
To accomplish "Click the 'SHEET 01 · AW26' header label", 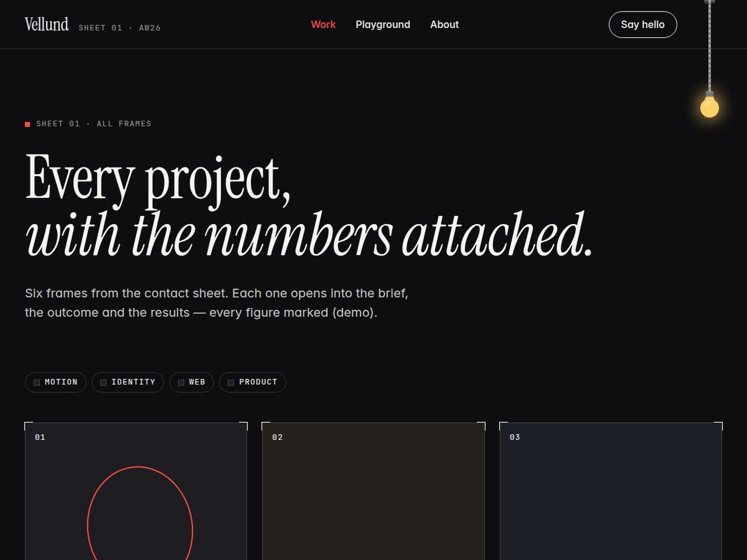I will point(120,28).
